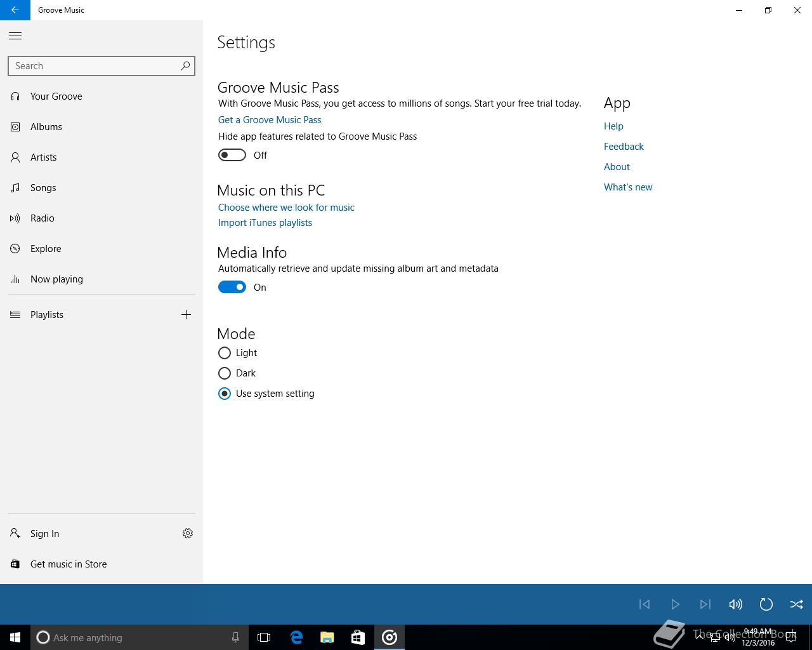Create new playlist with plus icon
Image resolution: width=812 pixels, height=650 pixels.
click(186, 315)
